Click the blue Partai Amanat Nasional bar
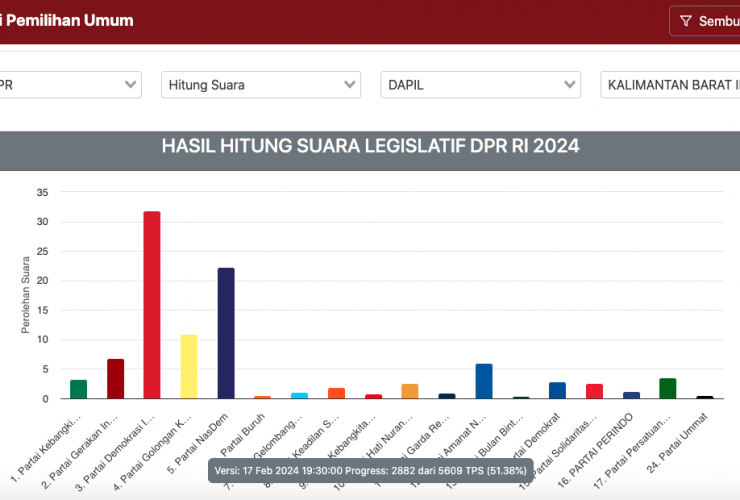 click(484, 381)
